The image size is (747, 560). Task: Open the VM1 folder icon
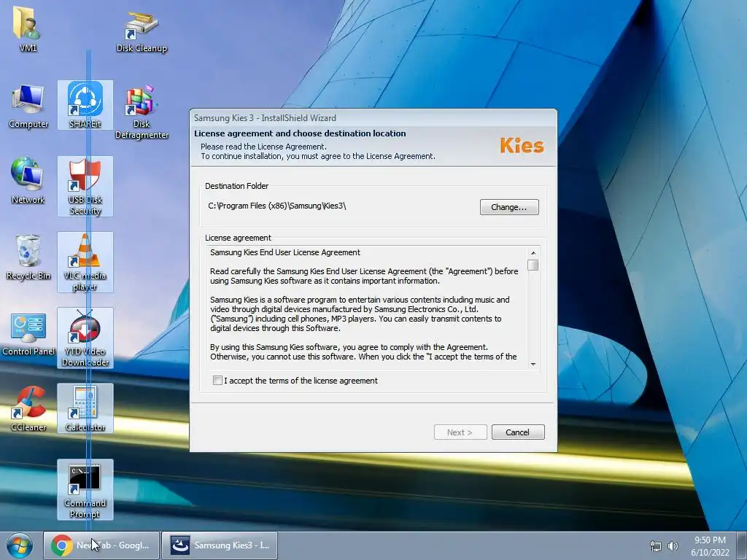click(28, 28)
